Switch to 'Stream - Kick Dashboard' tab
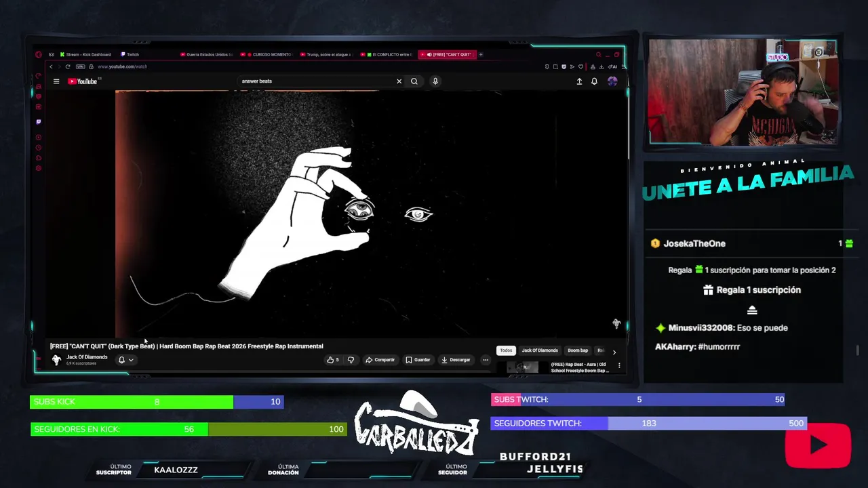 coord(86,54)
